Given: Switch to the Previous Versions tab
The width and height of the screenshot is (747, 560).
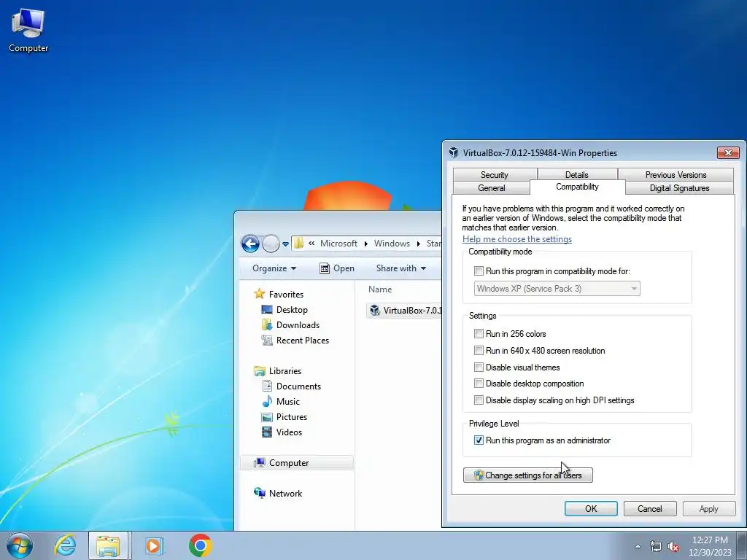Looking at the screenshot, I should pos(676,175).
